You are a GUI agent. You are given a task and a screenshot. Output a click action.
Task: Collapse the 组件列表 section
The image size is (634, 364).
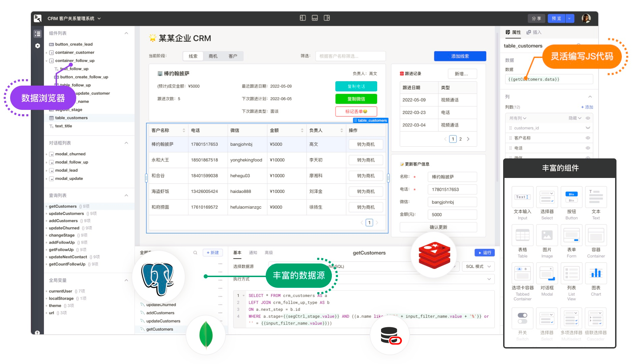coord(126,33)
